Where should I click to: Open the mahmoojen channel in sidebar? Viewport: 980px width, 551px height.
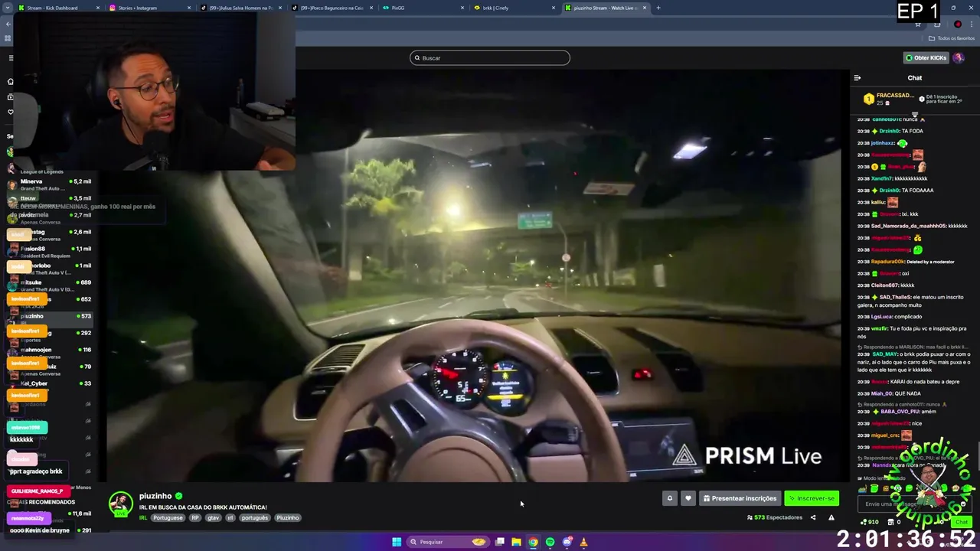tap(49, 353)
